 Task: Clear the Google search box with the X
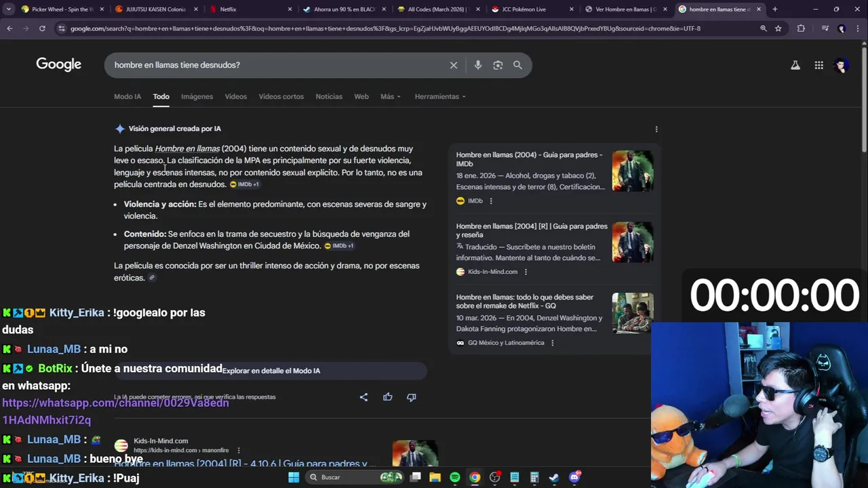pos(454,65)
